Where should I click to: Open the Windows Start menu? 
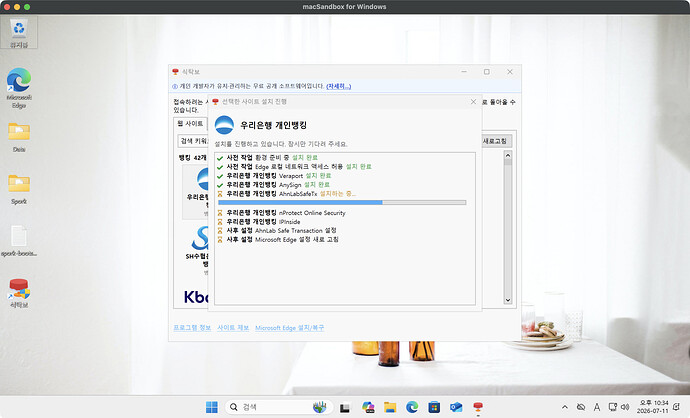point(212,407)
